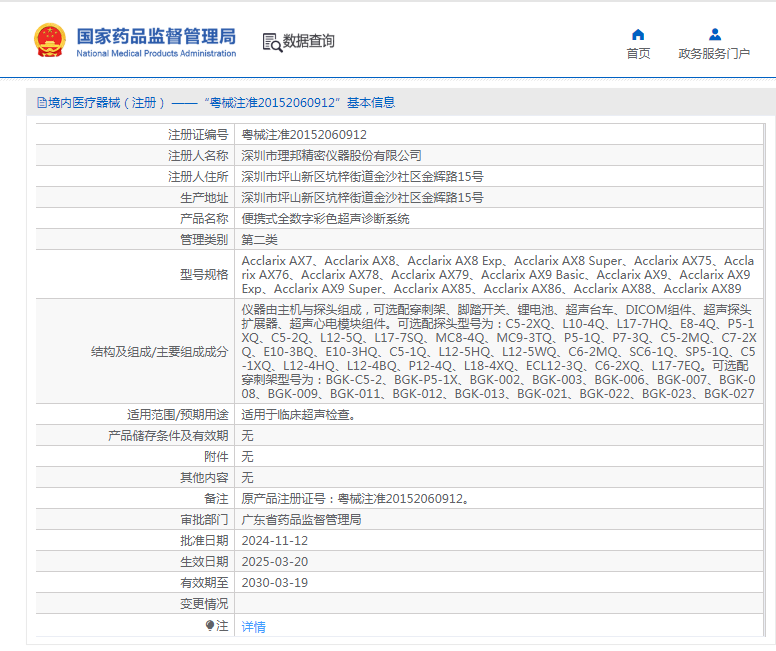Click the bullet icon beside 注 label
Image resolution: width=776 pixels, height=651 pixels.
pyautogui.click(x=210, y=625)
